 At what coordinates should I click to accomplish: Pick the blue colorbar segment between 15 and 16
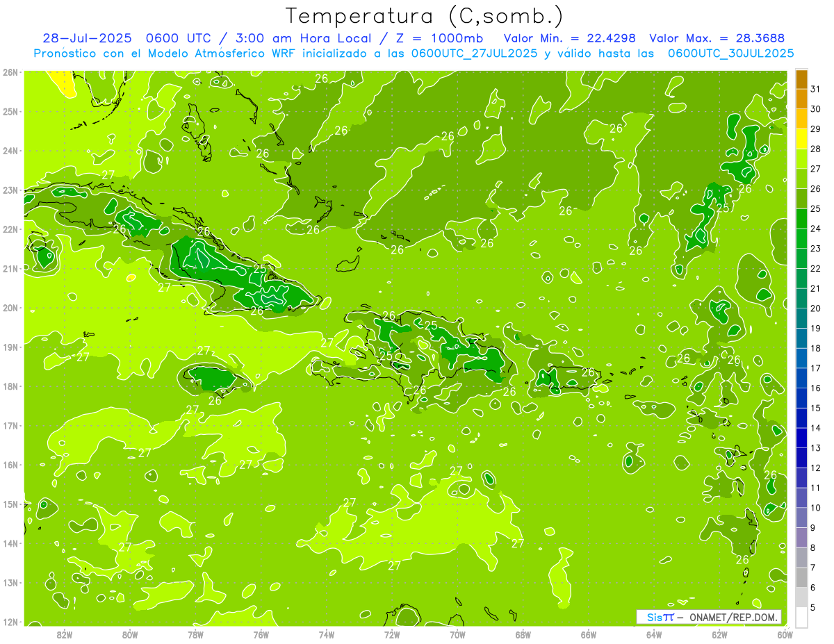pyautogui.click(x=801, y=398)
